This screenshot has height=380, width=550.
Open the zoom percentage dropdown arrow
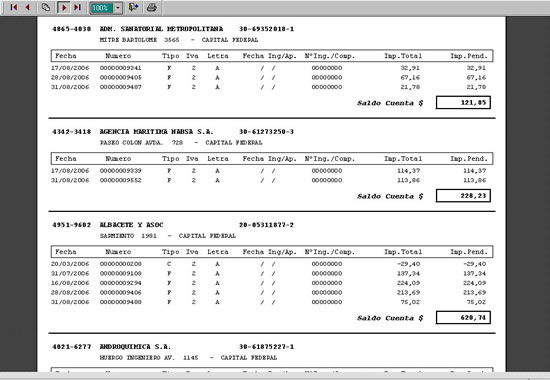point(118,8)
